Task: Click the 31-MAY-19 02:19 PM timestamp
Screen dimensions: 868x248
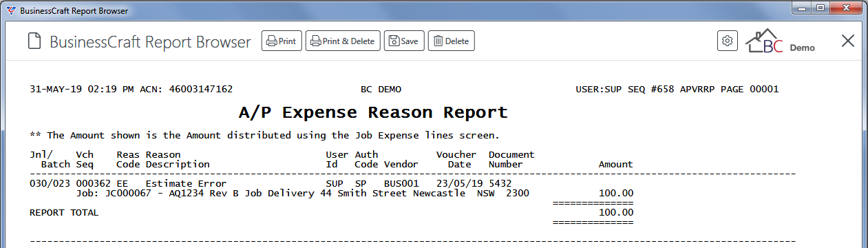Action: [82, 90]
